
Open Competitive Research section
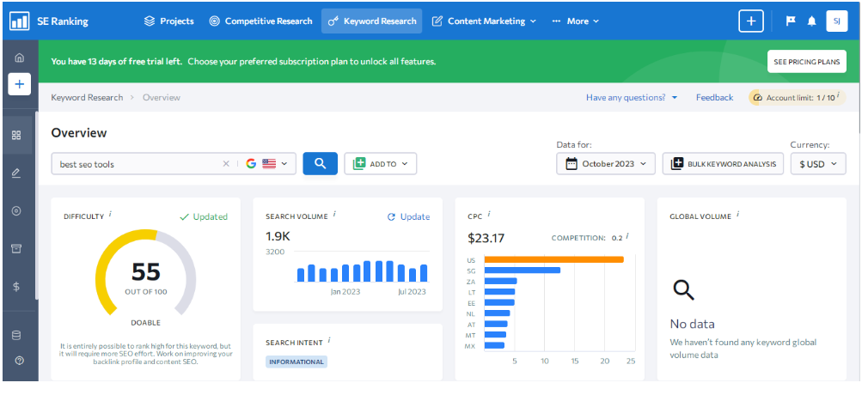point(260,21)
